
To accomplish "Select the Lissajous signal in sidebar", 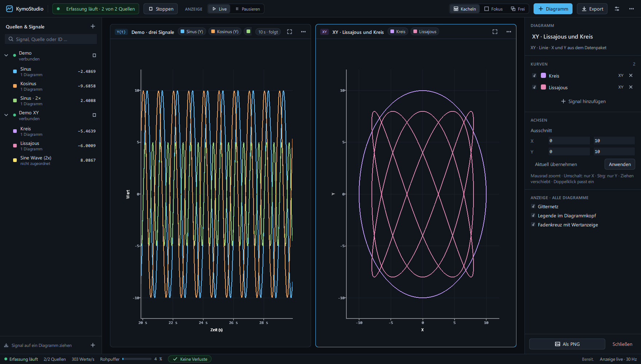I will coord(51,146).
